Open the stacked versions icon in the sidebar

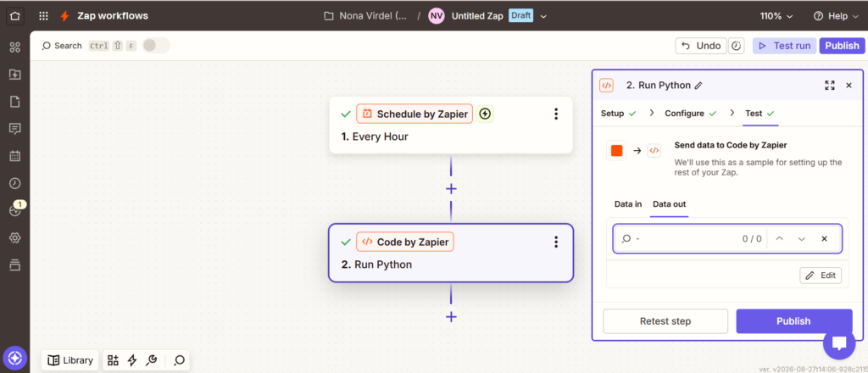click(15, 264)
